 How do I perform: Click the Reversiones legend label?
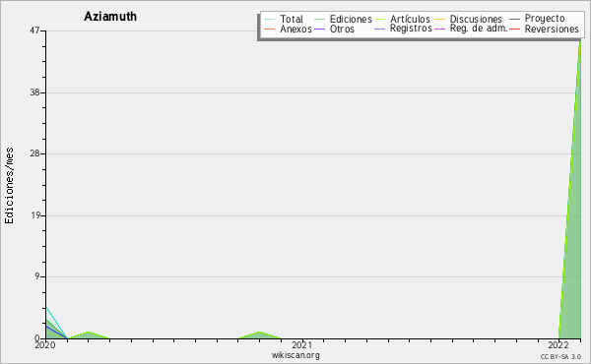[552, 29]
